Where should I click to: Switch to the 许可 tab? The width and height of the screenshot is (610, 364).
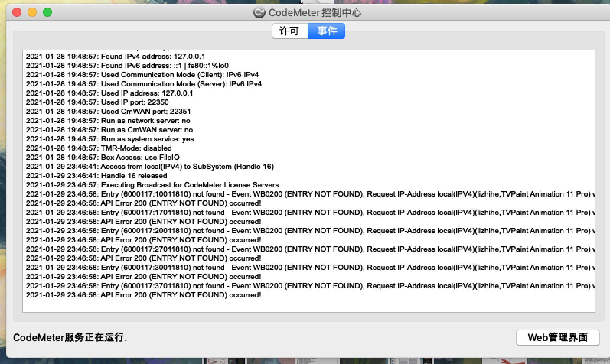tap(290, 31)
